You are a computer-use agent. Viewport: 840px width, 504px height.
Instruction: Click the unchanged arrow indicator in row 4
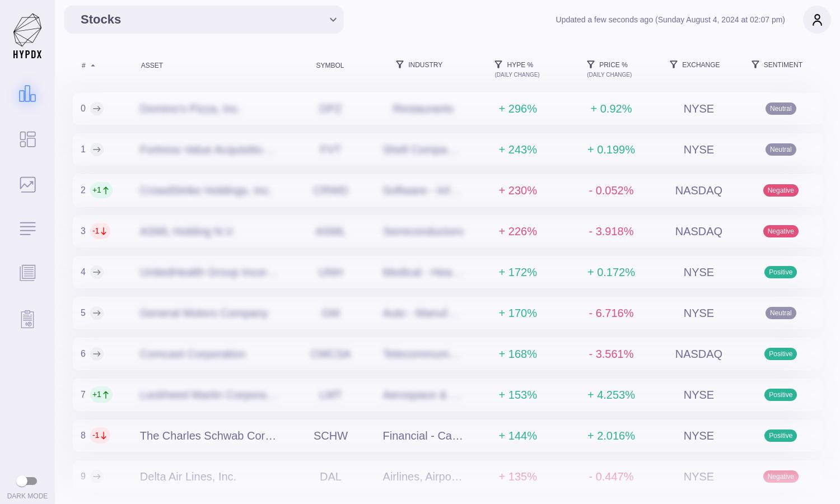(97, 272)
